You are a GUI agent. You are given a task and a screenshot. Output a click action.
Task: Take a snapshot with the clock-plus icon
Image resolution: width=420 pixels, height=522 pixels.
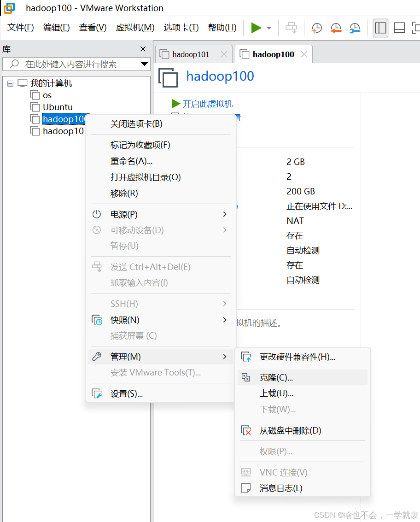pos(316,28)
